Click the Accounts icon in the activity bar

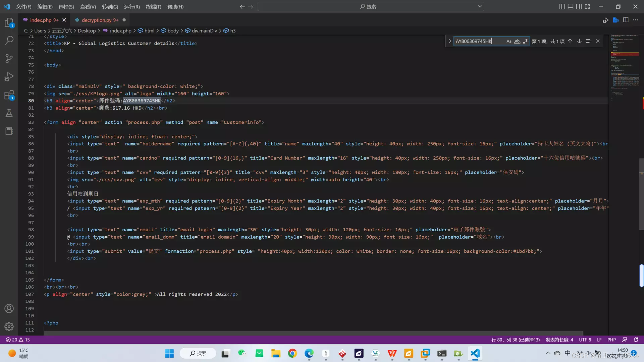(x=9, y=308)
